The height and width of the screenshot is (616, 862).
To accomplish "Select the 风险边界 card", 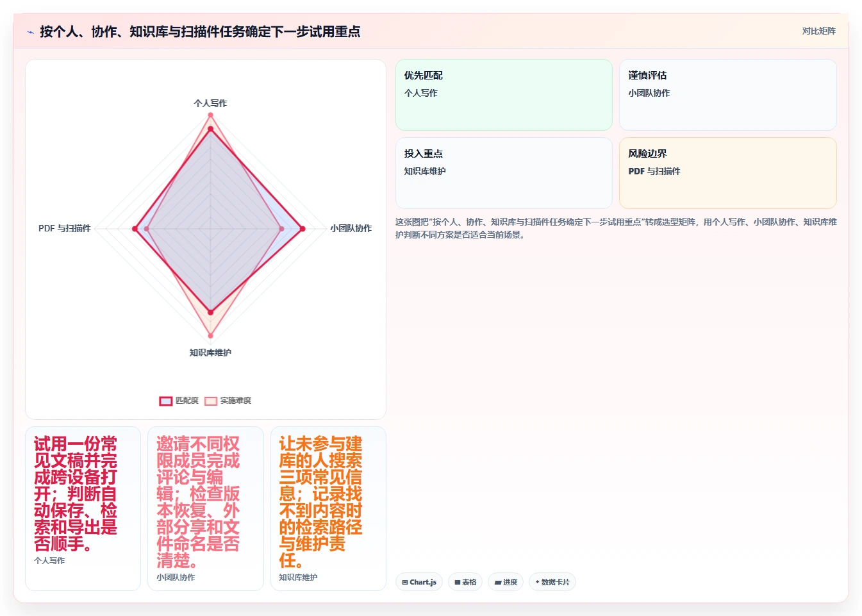I will pyautogui.click(x=728, y=173).
